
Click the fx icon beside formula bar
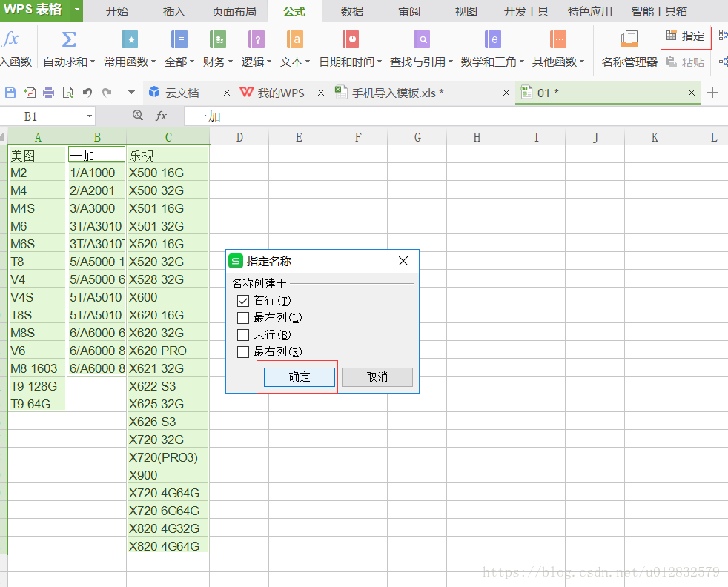[x=161, y=116]
